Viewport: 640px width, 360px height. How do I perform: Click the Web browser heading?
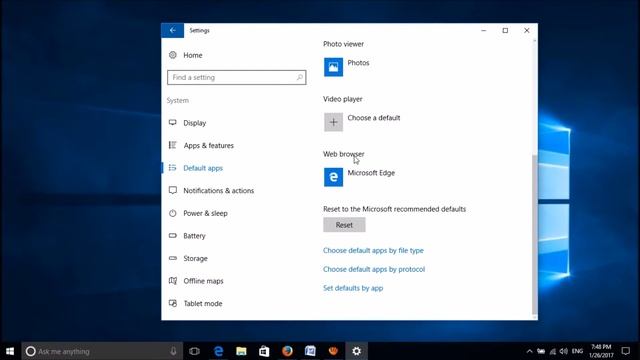344,154
